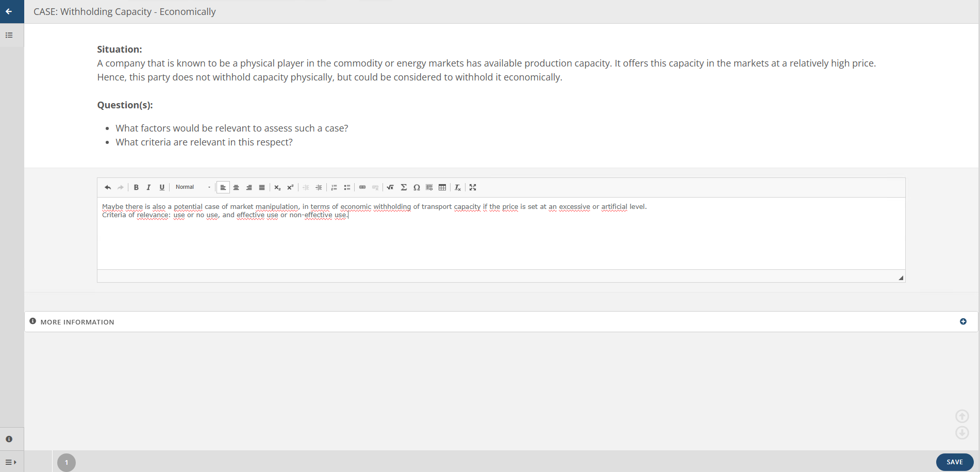Screen dimensions: 980x472
Task: Insert math formula with square root icon
Action: [x=390, y=187]
